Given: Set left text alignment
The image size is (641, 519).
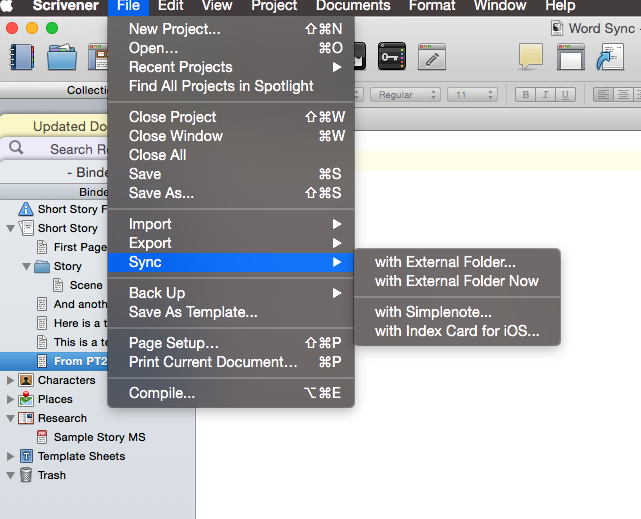Looking at the screenshot, I should coord(603,95).
